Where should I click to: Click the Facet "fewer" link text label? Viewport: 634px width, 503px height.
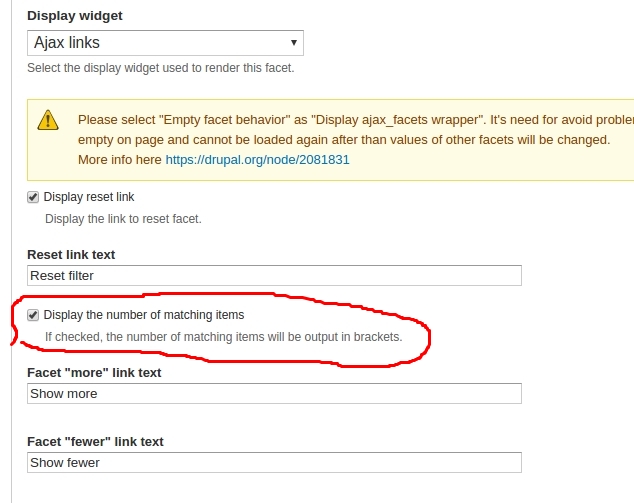point(95,442)
